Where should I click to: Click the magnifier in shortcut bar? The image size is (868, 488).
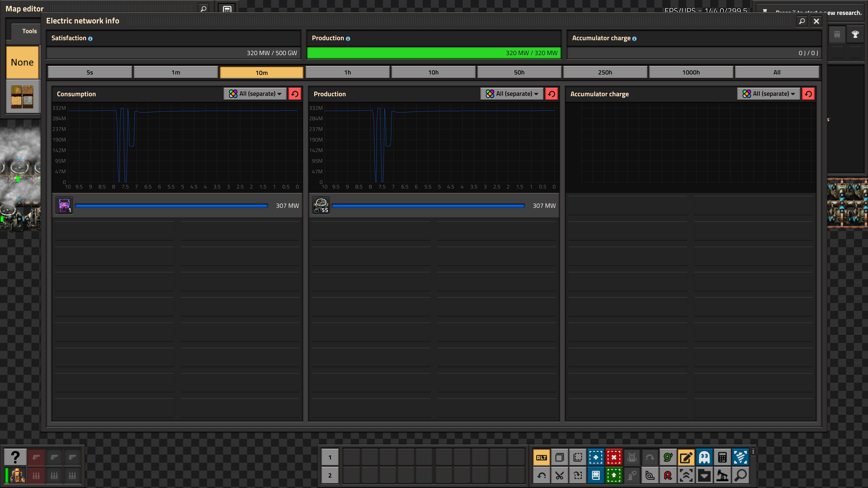click(740, 476)
